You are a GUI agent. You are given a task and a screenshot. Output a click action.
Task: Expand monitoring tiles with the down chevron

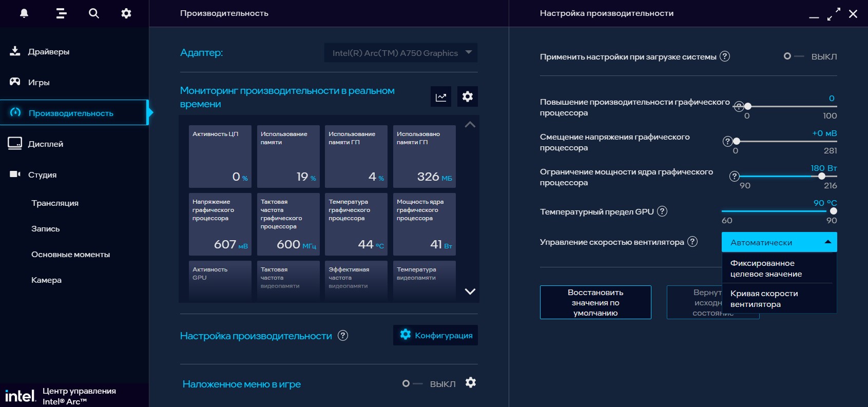click(x=470, y=291)
